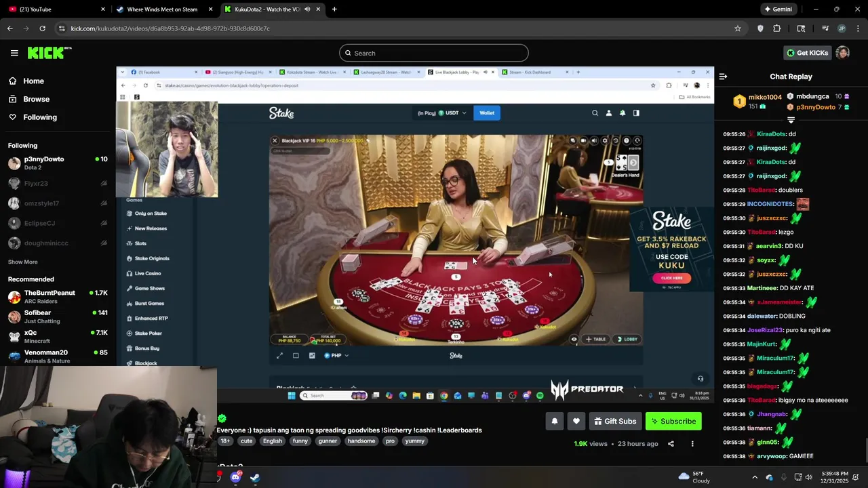The height and width of the screenshot is (488, 868).
Task: Click the browser address bar URL
Action: point(170,28)
